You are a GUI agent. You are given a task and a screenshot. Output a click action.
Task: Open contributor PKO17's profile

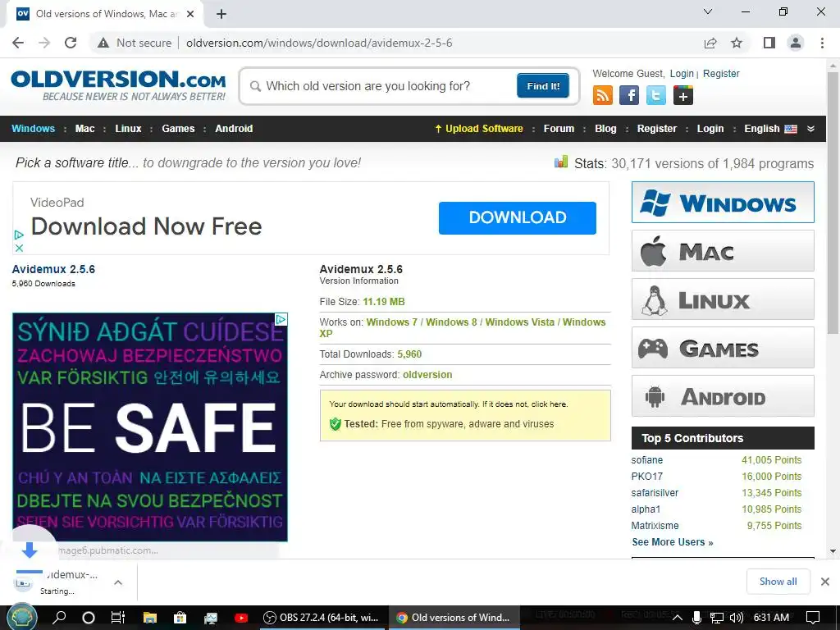pos(646,477)
